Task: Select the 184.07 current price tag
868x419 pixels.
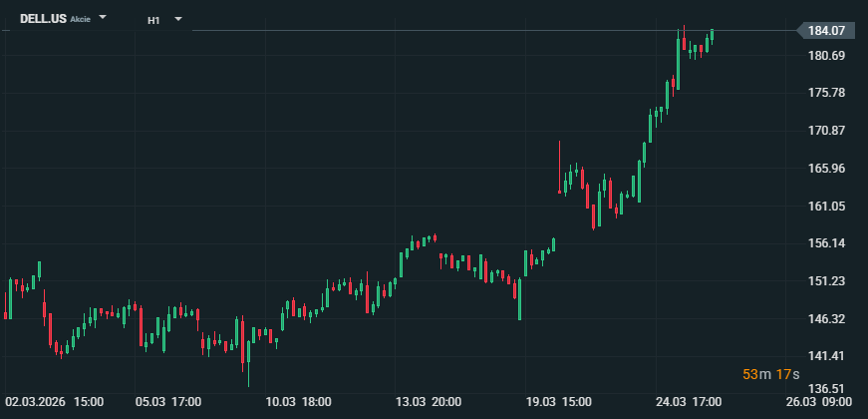Action: point(826,31)
